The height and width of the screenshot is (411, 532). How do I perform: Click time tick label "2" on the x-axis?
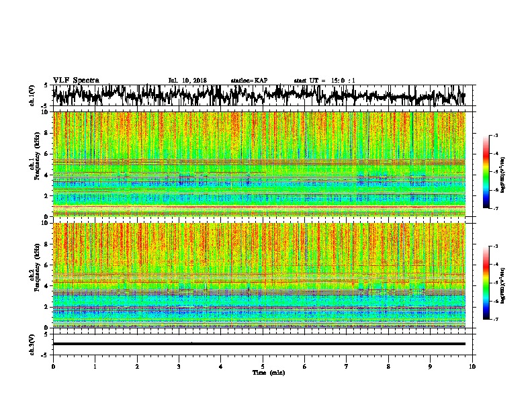tap(137, 367)
